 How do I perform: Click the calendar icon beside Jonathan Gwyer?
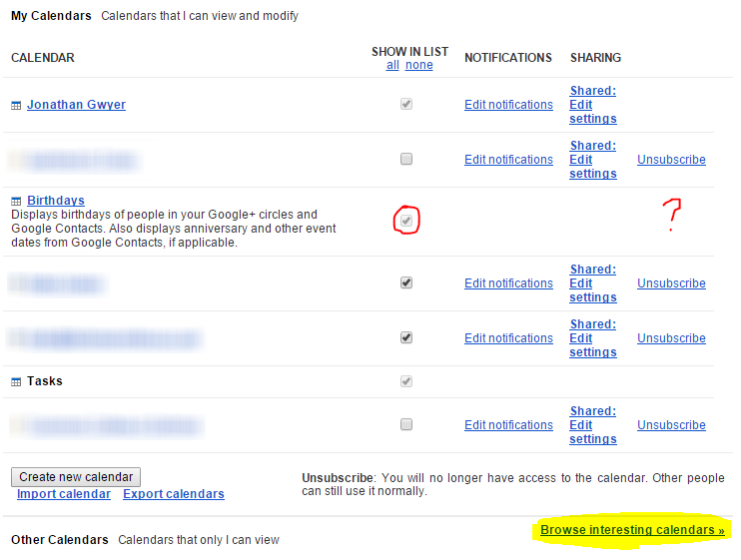point(16,106)
